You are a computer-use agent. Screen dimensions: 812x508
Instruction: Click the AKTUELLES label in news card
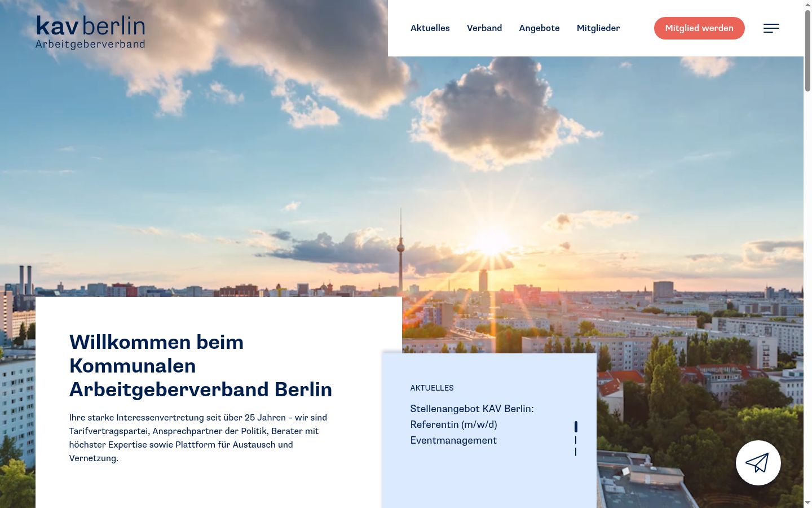(432, 388)
